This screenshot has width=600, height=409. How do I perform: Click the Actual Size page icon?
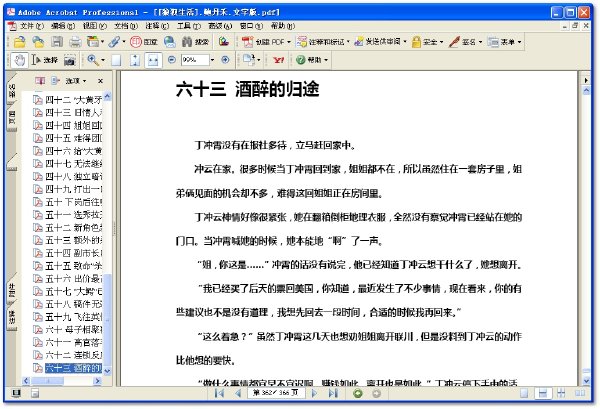pyautogui.click(x=116, y=60)
